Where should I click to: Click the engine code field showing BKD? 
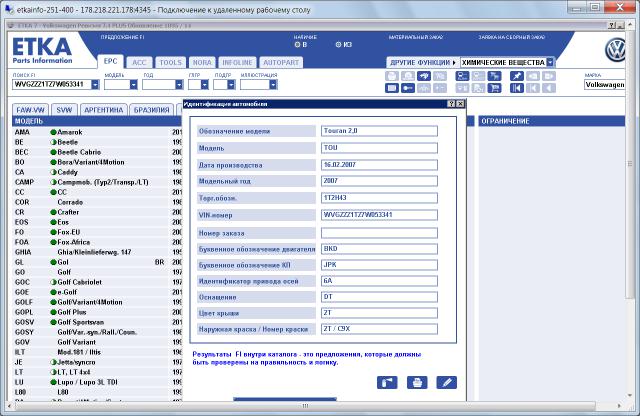click(x=379, y=249)
